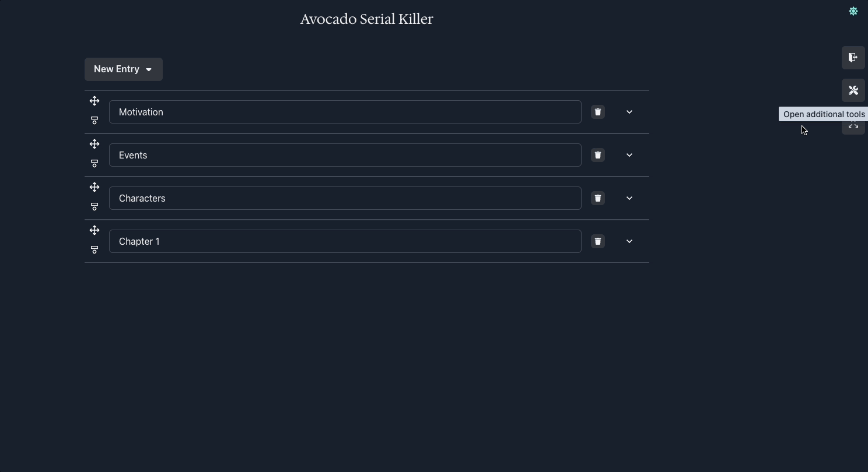
Task: Expand the Events entry chevron
Action: click(x=629, y=155)
